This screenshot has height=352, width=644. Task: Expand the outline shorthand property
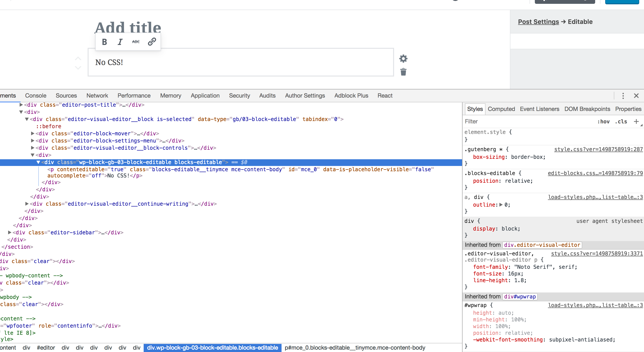pos(501,205)
